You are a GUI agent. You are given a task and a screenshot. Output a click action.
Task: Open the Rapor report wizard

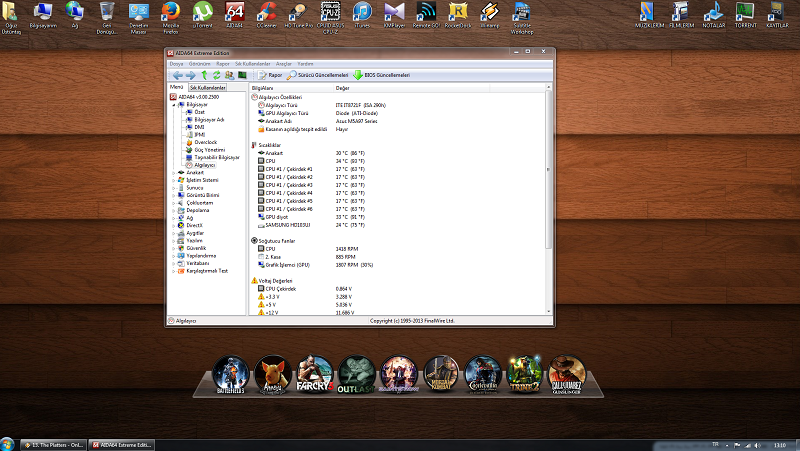point(270,75)
